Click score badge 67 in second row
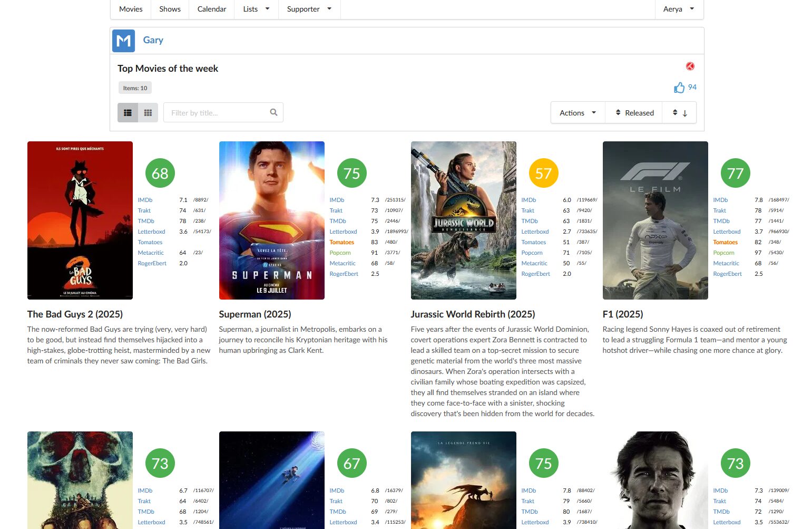812x529 pixels. 352,463
